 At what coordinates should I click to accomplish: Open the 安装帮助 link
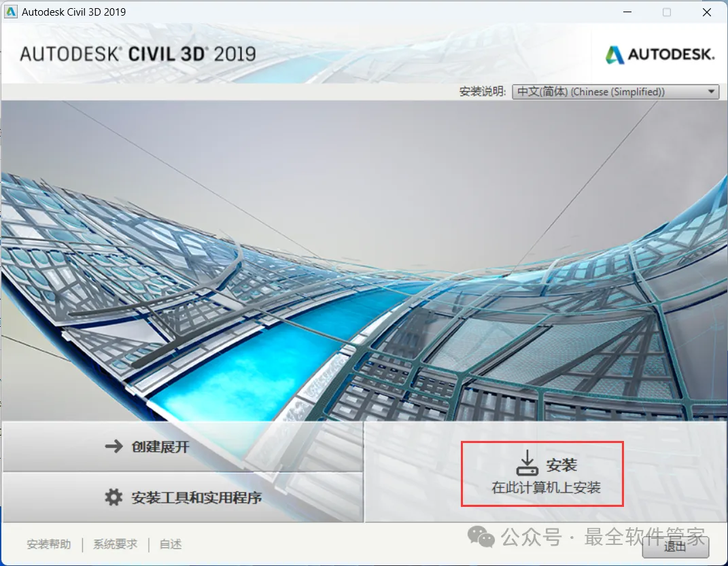pos(49,544)
